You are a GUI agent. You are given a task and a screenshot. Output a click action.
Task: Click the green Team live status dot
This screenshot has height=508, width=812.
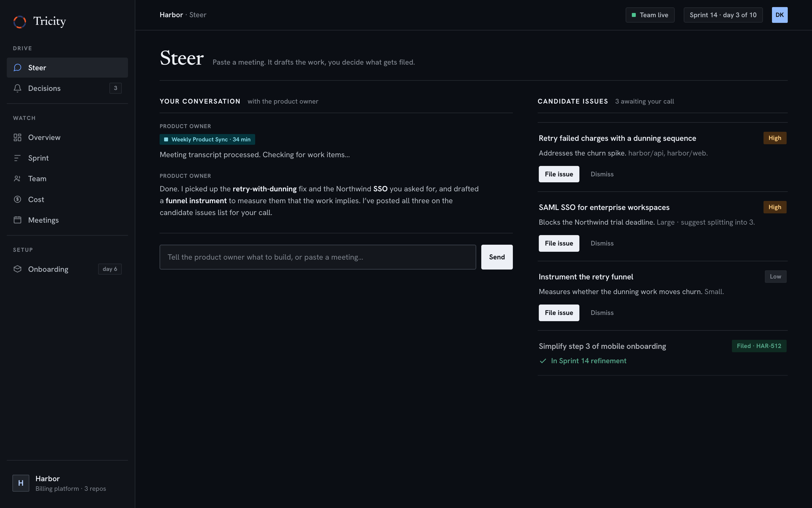[634, 15]
